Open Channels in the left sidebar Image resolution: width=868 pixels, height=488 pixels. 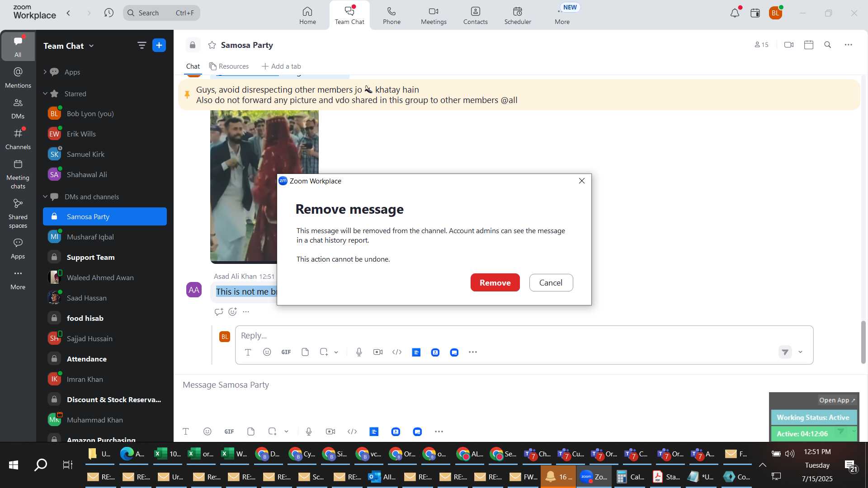pyautogui.click(x=18, y=139)
